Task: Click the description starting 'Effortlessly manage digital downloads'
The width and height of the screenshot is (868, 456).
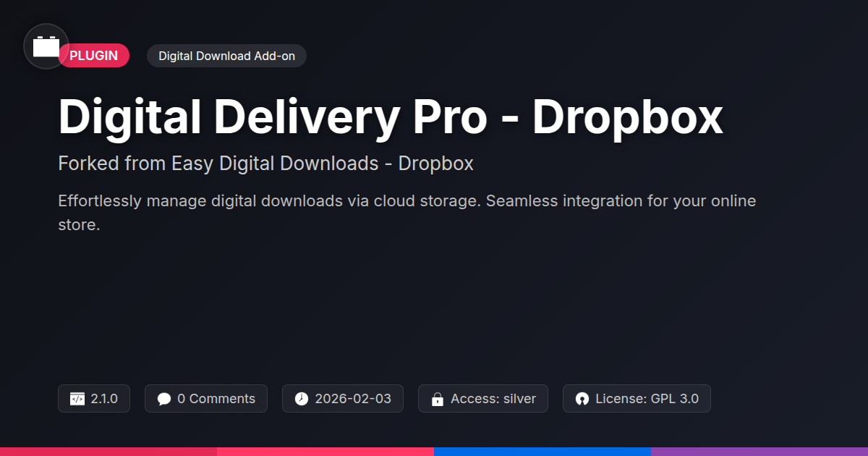Action: [x=407, y=213]
